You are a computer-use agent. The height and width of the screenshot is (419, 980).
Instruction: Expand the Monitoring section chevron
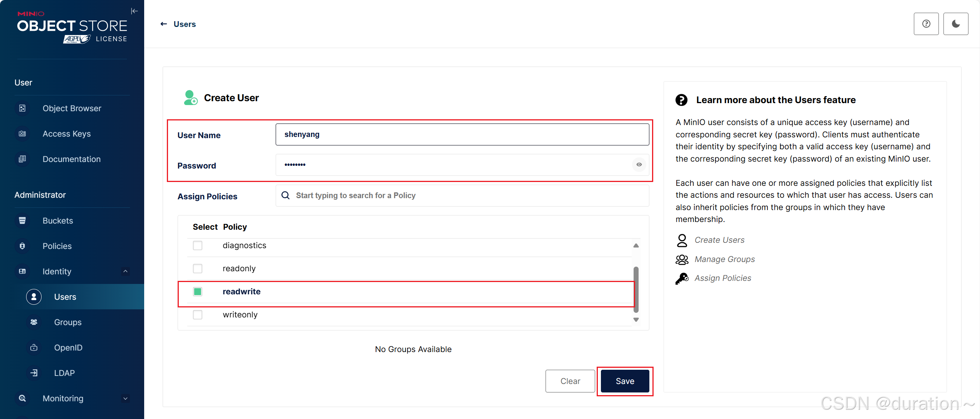click(125, 399)
